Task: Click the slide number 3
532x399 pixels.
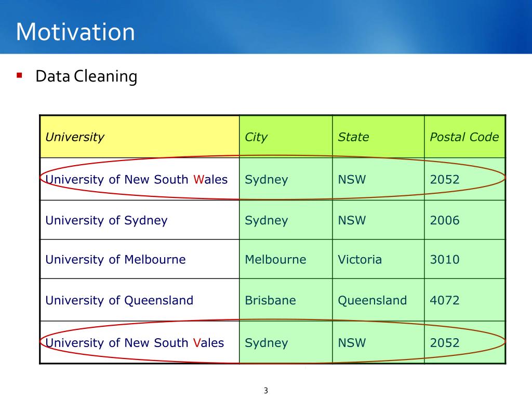Action: [265, 391]
